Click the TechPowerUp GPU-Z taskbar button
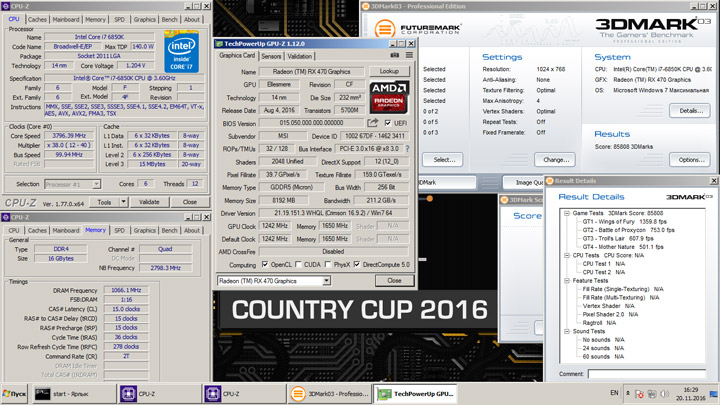Image resolution: width=720 pixels, height=405 pixels. coord(415,394)
